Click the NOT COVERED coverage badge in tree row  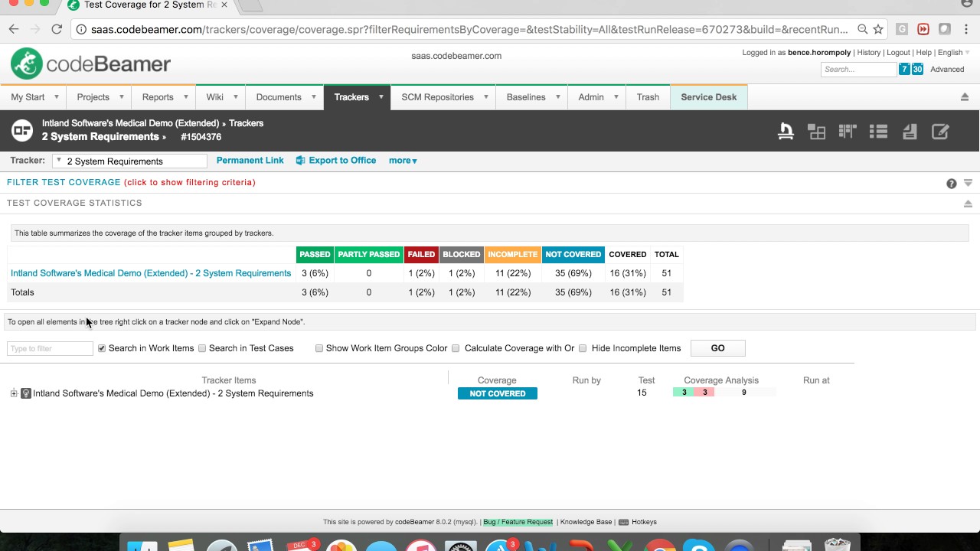pos(498,393)
